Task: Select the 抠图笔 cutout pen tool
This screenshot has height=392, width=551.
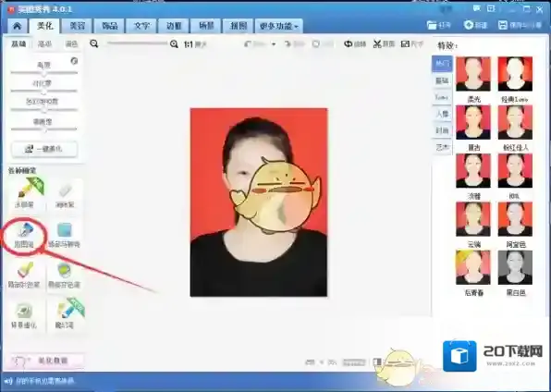Action: point(24,235)
